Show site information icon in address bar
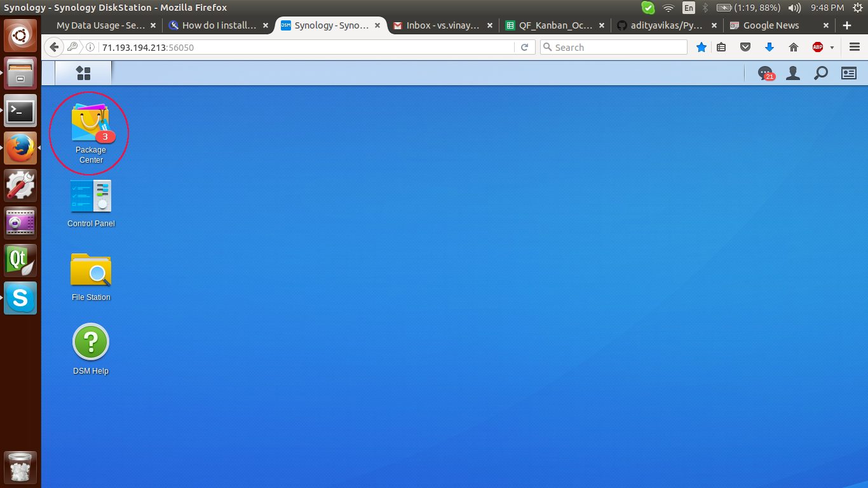 click(90, 47)
